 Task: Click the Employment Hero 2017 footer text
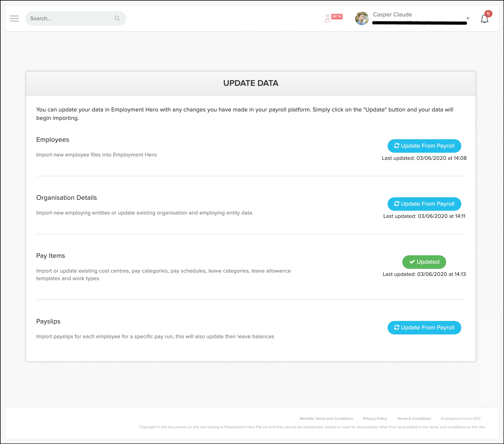pos(460,419)
